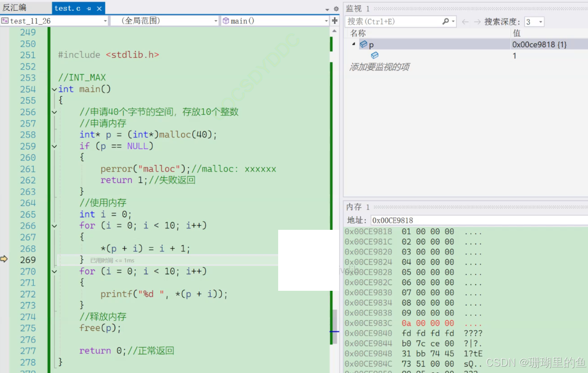
Task: Collapse the p watch entry
Action: coord(354,44)
